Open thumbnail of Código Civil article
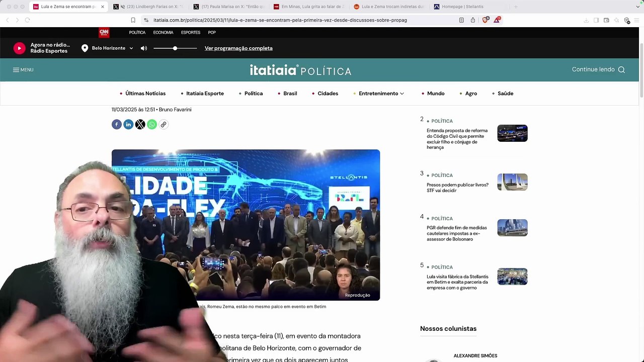The height and width of the screenshot is (362, 644). (512, 133)
